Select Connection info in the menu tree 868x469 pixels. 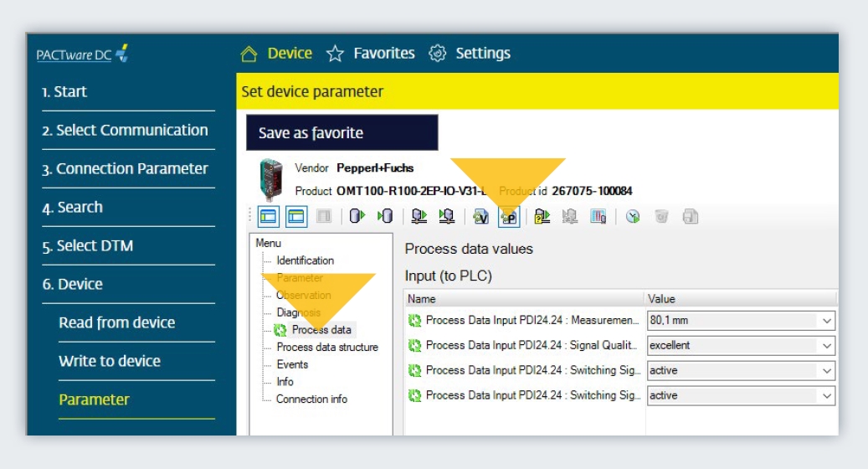coord(311,399)
